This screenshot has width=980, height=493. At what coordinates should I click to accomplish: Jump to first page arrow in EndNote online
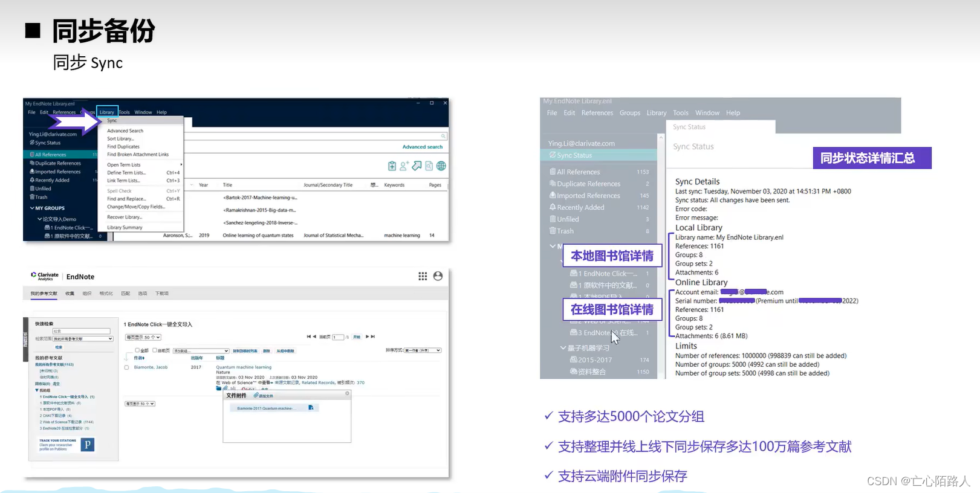[309, 337]
